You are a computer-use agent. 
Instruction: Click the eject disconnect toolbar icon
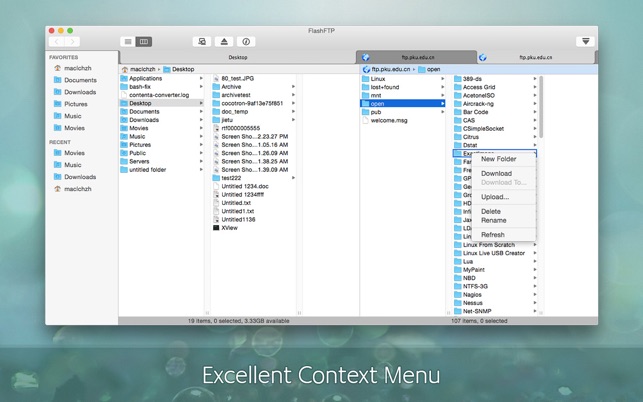224,42
